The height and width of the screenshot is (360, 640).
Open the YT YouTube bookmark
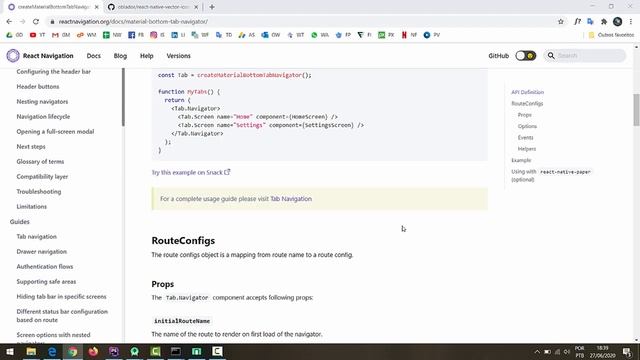(37, 35)
